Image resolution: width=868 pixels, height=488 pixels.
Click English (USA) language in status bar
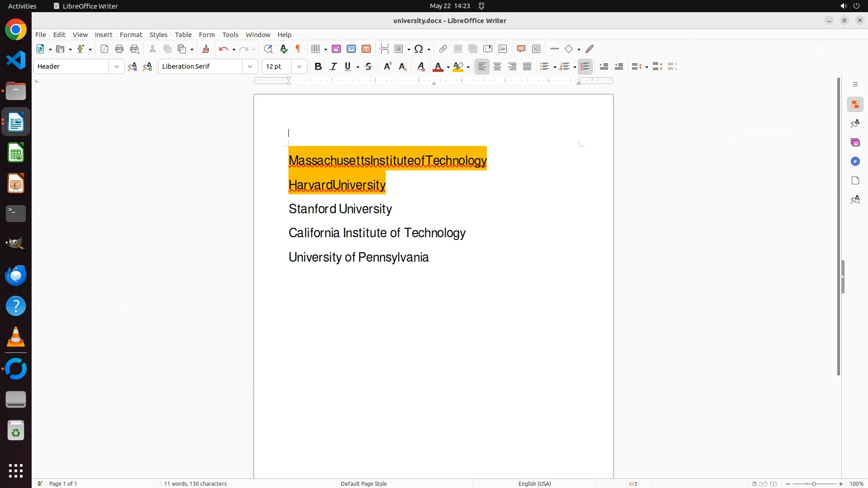pos(534,483)
